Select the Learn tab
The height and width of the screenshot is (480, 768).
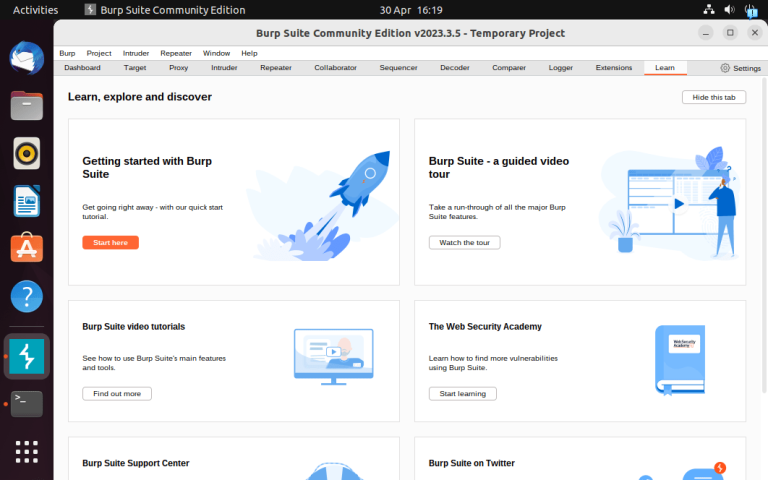pos(665,68)
